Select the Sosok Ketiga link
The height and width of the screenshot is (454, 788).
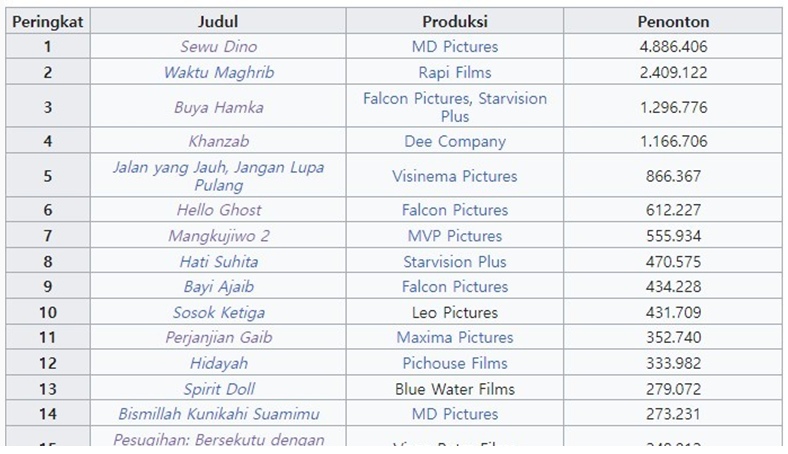218,313
